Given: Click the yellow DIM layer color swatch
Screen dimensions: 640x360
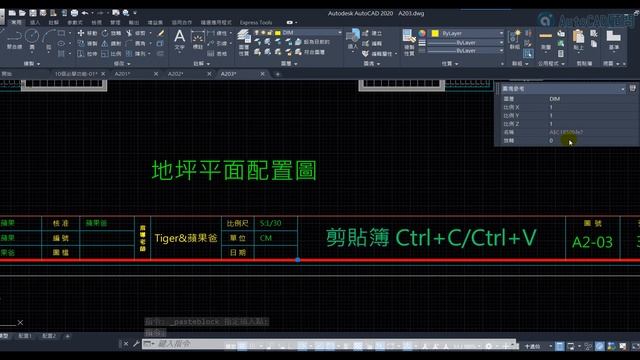Looking at the screenshot, I should click(x=278, y=33).
